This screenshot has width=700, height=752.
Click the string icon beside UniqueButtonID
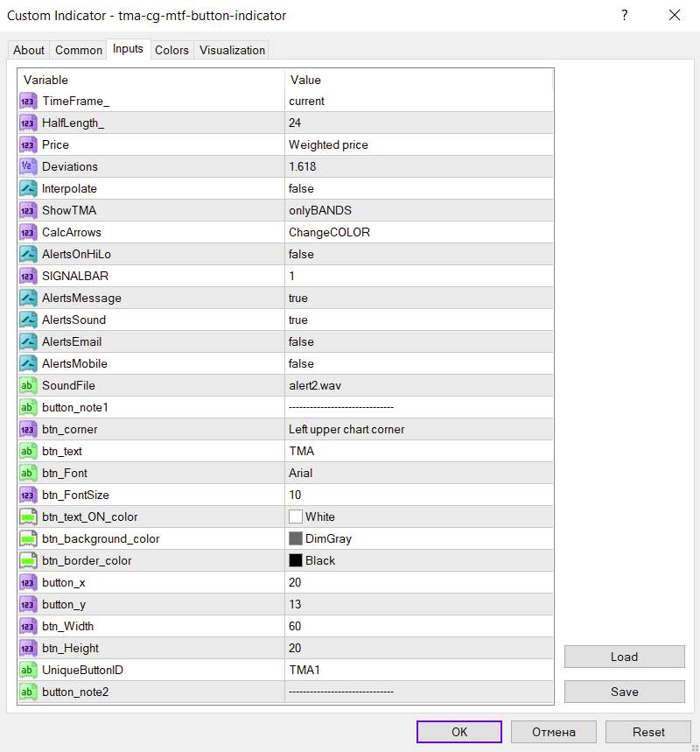click(27, 671)
